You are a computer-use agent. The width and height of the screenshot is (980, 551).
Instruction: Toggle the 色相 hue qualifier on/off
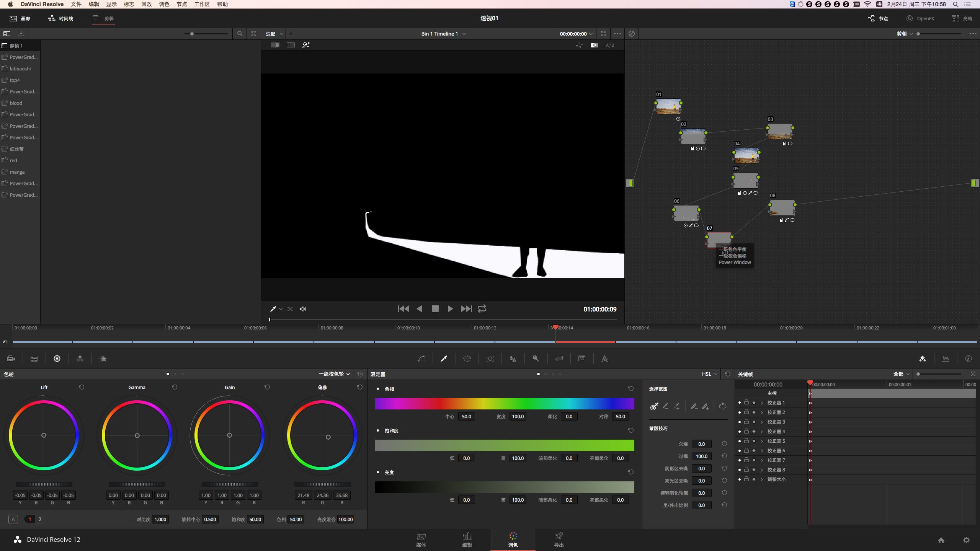click(x=378, y=389)
